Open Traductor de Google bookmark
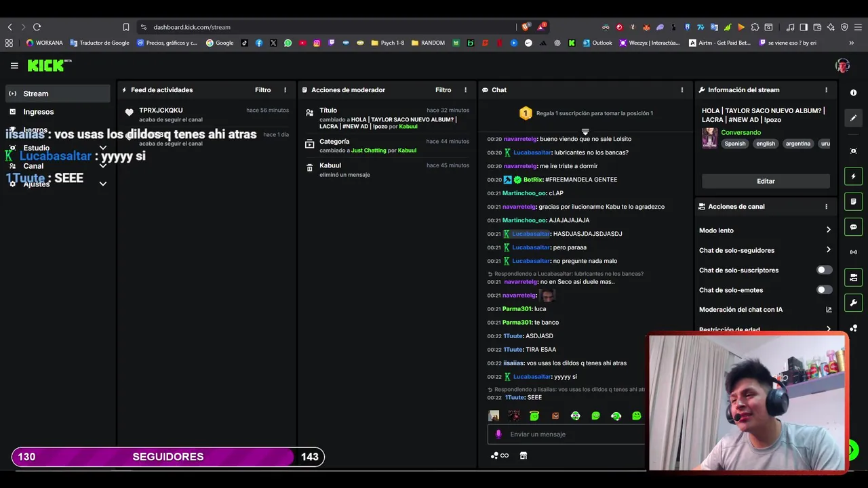 (x=99, y=43)
